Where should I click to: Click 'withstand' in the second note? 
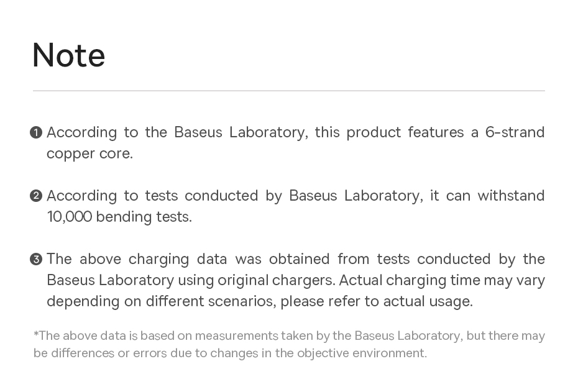[511, 196]
